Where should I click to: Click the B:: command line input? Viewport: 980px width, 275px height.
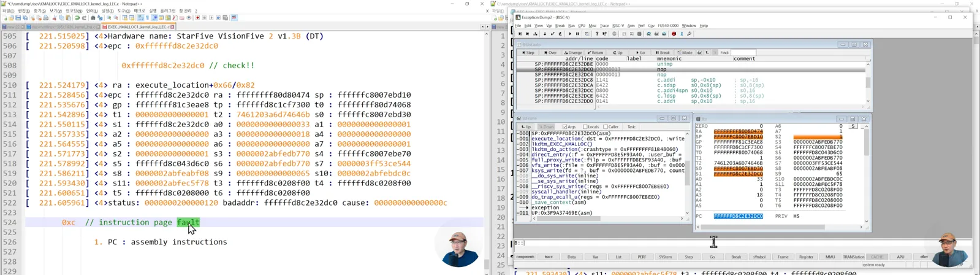pos(742,243)
